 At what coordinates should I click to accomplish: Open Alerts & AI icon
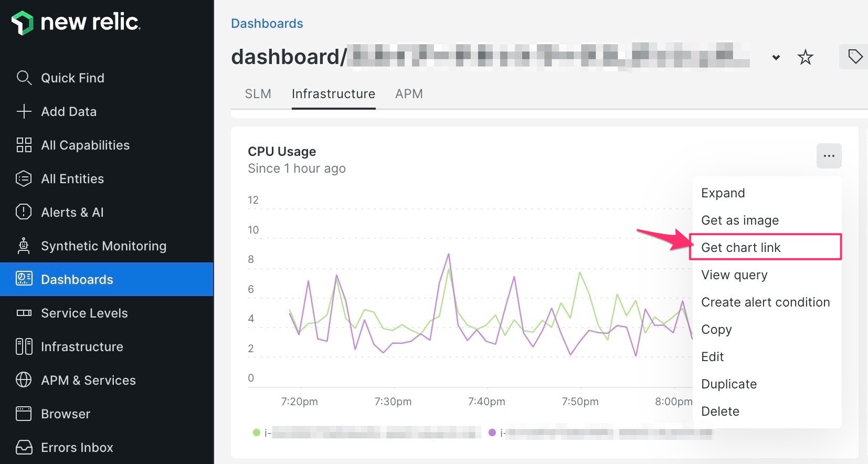click(x=24, y=212)
